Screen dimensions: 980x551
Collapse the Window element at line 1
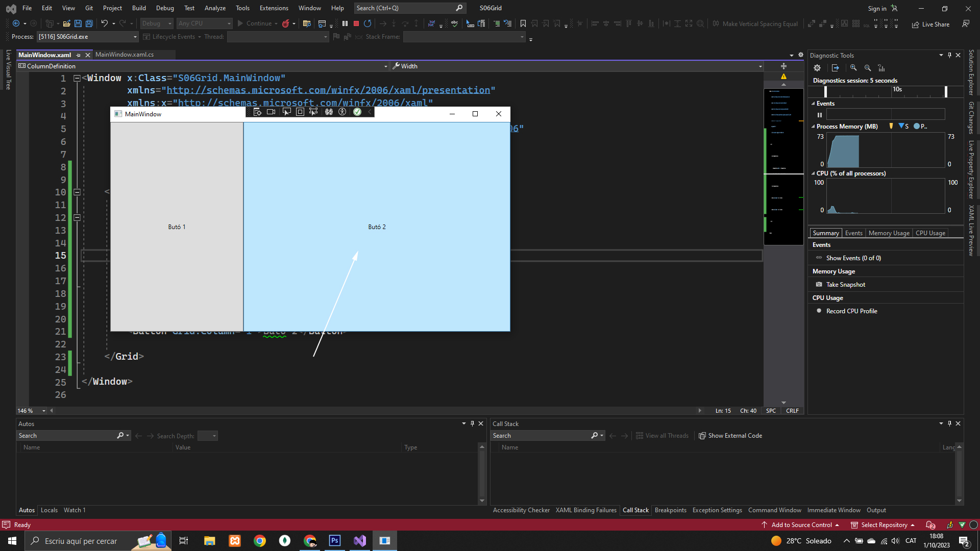pyautogui.click(x=77, y=78)
